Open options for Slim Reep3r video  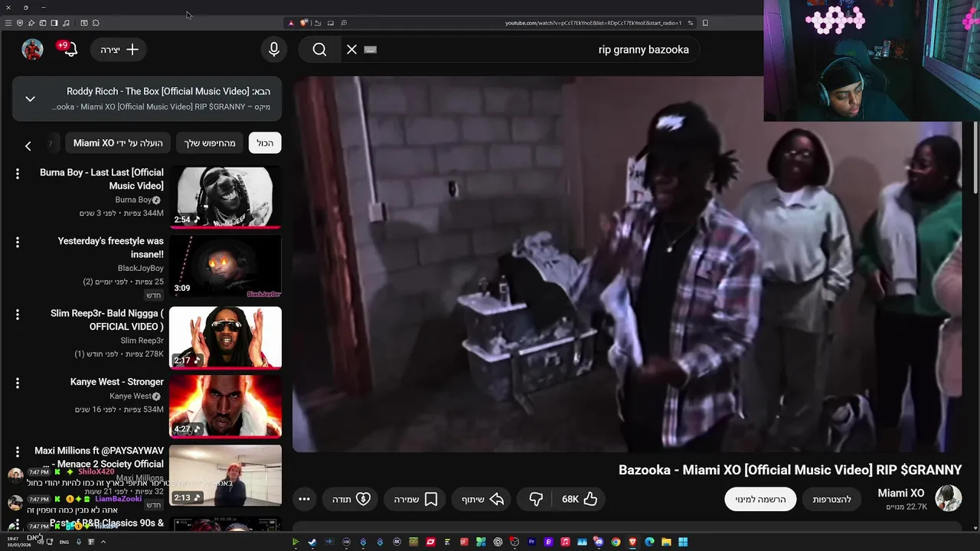pyautogui.click(x=18, y=315)
